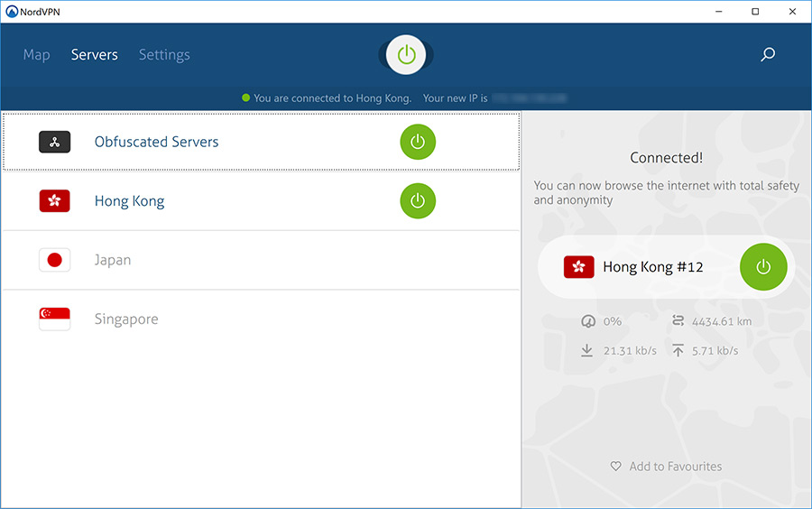Open the Settings tab
812x509 pixels.
tap(164, 55)
